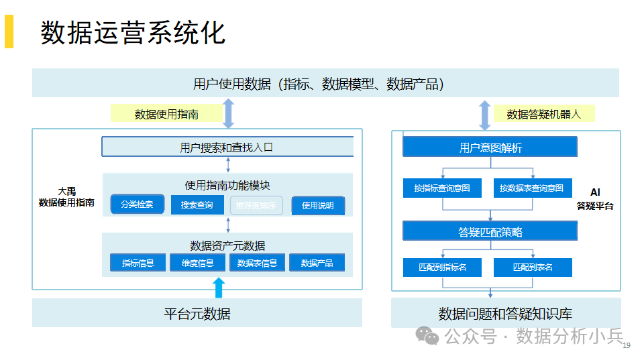Select the 用户搜索和查找入口 box
The image size is (644, 362).
(x=227, y=147)
